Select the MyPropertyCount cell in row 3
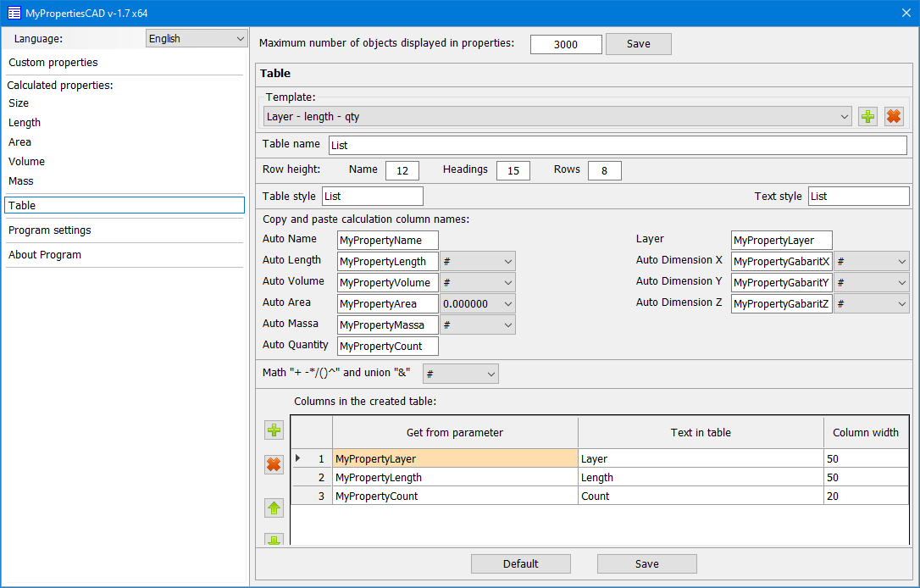This screenshot has width=920, height=588. pyautogui.click(x=455, y=496)
